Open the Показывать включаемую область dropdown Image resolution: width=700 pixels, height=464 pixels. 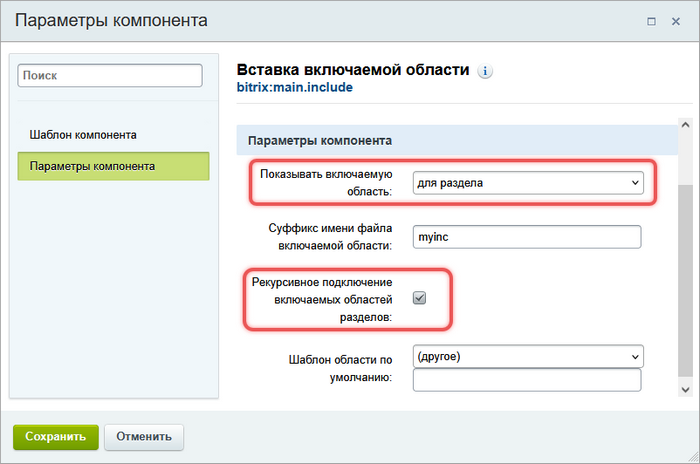[528, 183]
